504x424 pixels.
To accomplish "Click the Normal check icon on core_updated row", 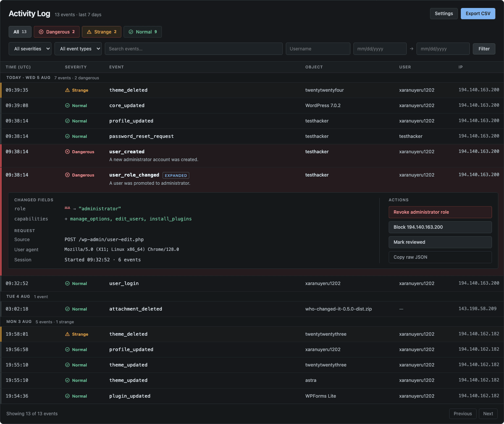I will click(x=67, y=106).
